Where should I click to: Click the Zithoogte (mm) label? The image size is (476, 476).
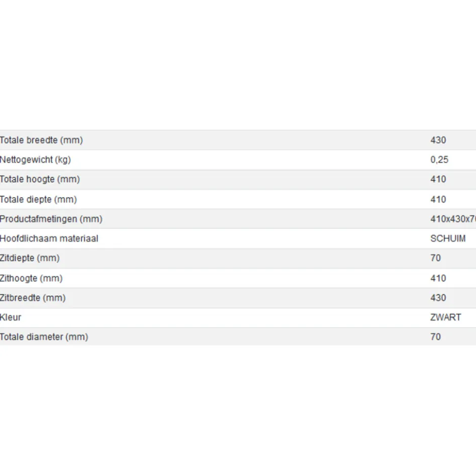tap(31, 279)
